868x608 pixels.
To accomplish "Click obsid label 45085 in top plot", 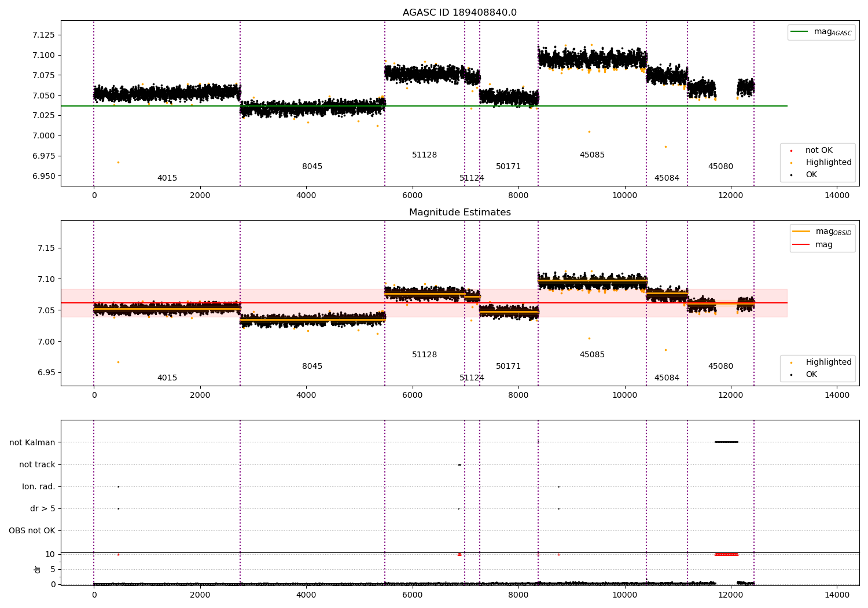I will click(592, 155).
